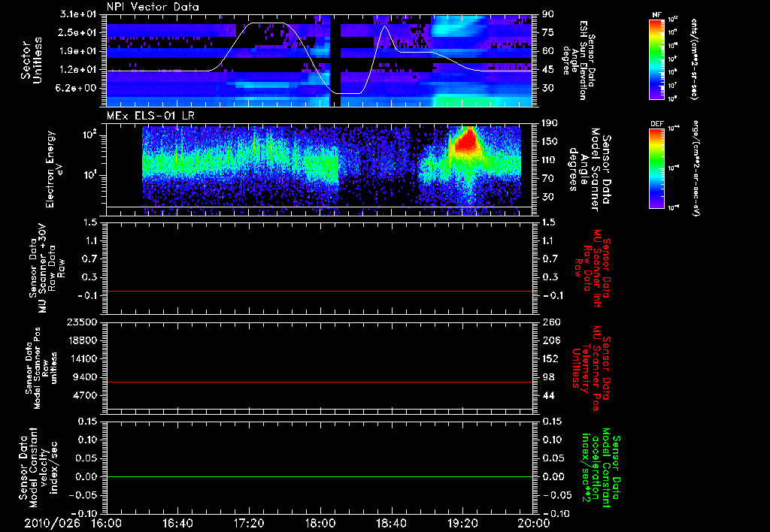
Task: Click the "3.1e+01" sector tick label
Action: [79, 14]
